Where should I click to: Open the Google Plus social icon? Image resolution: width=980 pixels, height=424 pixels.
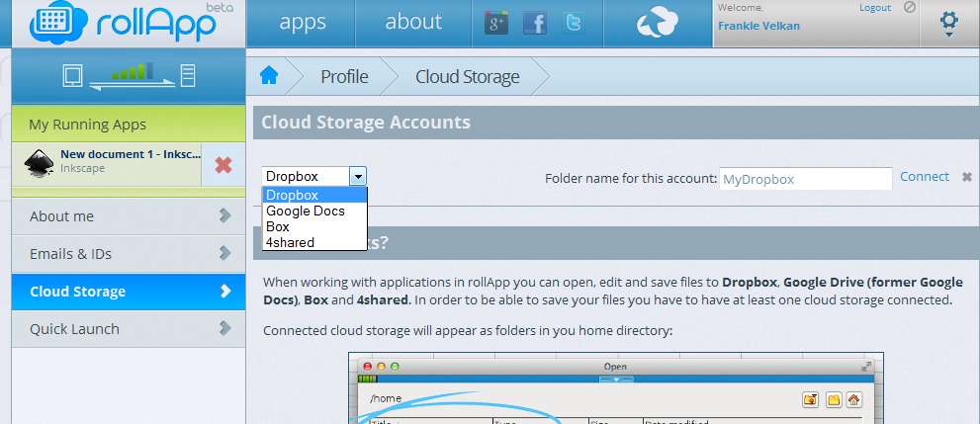(x=496, y=23)
